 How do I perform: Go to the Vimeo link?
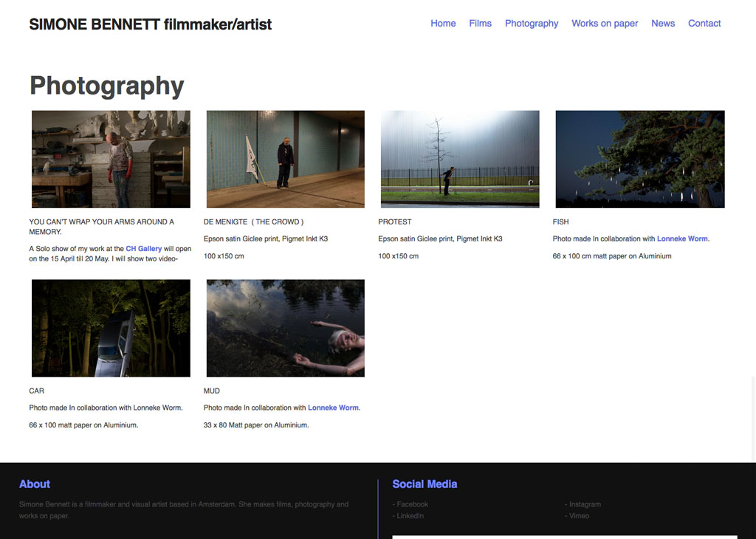579,515
